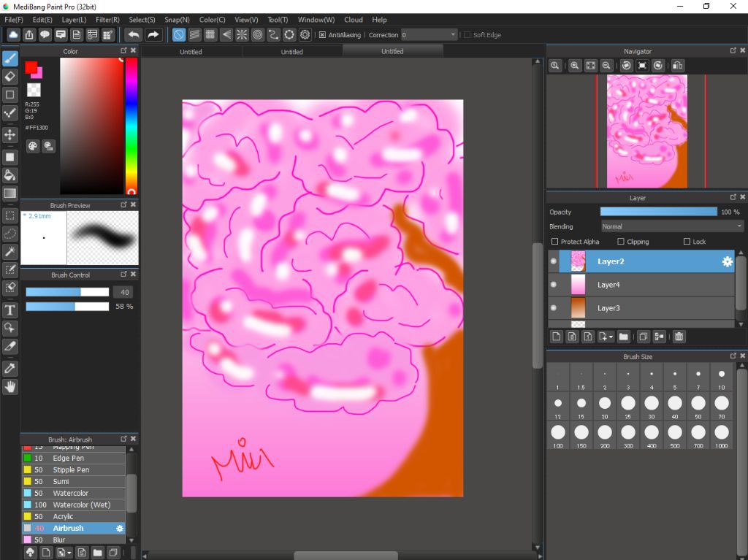Add a new layer folder

[624, 337]
